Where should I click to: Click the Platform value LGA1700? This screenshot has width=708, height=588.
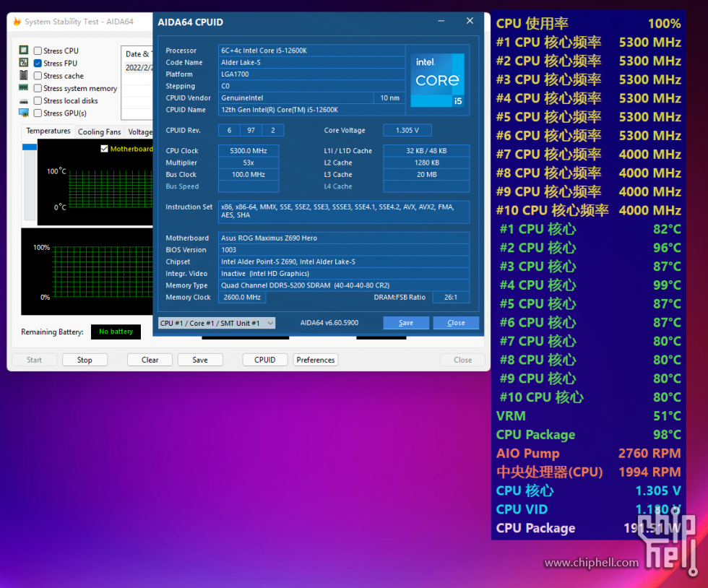pos(311,74)
